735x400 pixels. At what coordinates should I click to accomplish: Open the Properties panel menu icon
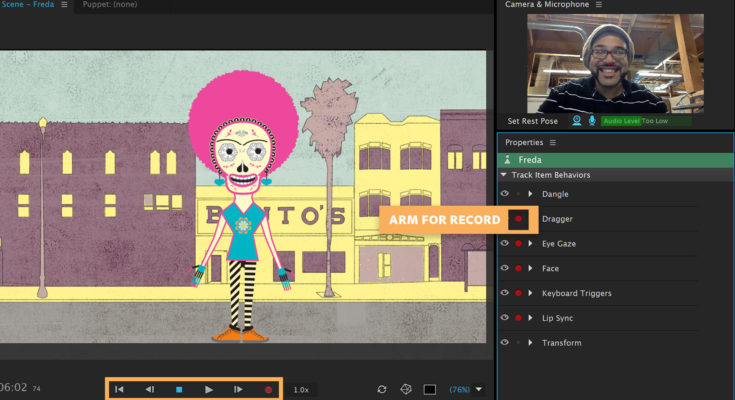(553, 142)
